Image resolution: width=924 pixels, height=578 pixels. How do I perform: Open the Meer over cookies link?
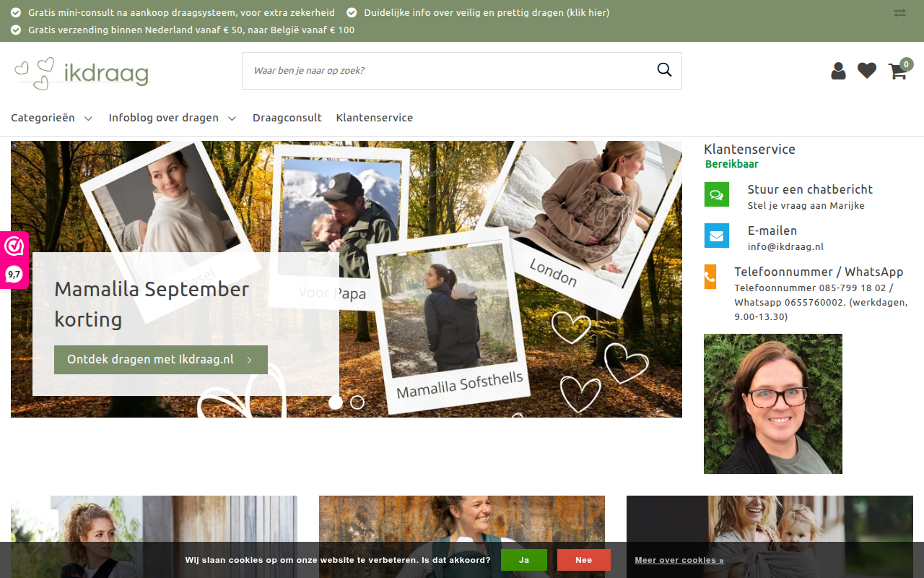(679, 560)
